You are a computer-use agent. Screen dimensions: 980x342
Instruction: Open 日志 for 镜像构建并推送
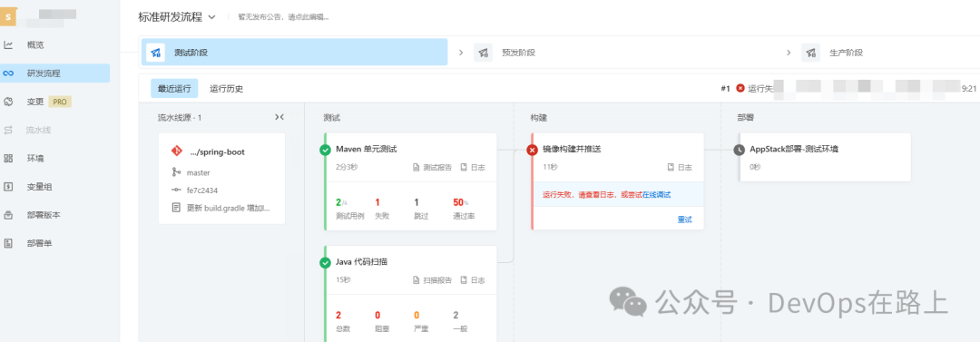(680, 168)
